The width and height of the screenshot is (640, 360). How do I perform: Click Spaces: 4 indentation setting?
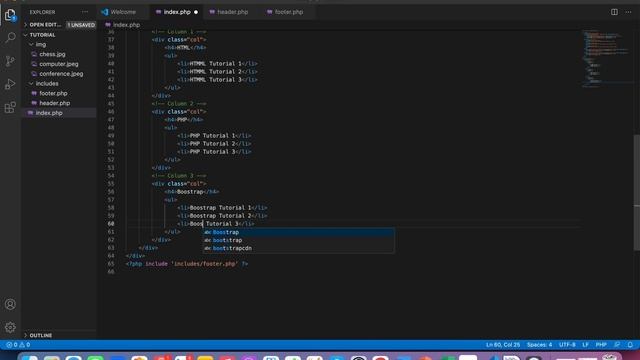(539, 345)
